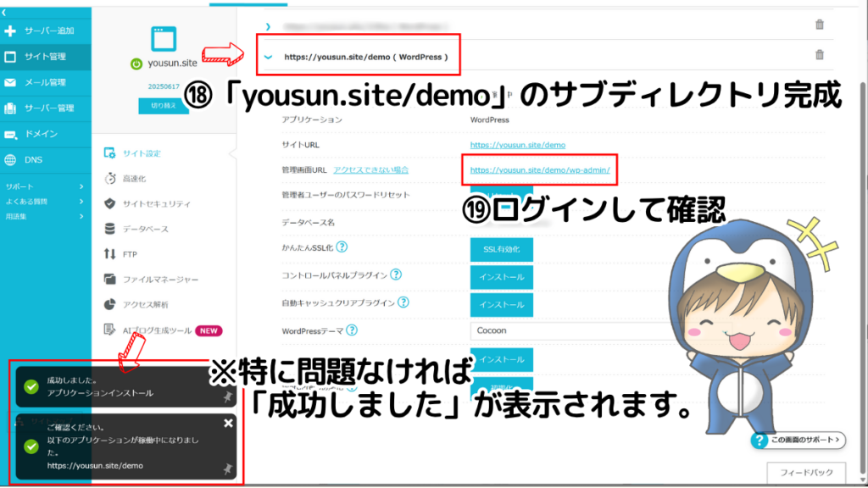Click the stopwatch icon beside 高速化
The height and width of the screenshot is (488, 868).
109,178
